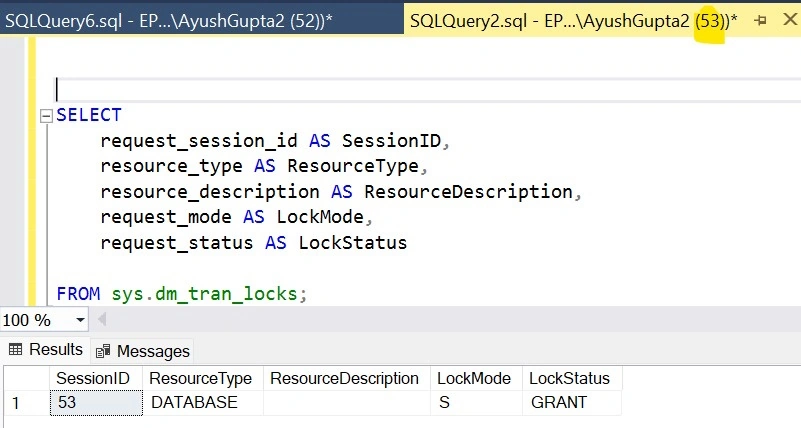The height and width of the screenshot is (428, 801).
Task: Click the Results grid icon
Action: [x=15, y=350]
